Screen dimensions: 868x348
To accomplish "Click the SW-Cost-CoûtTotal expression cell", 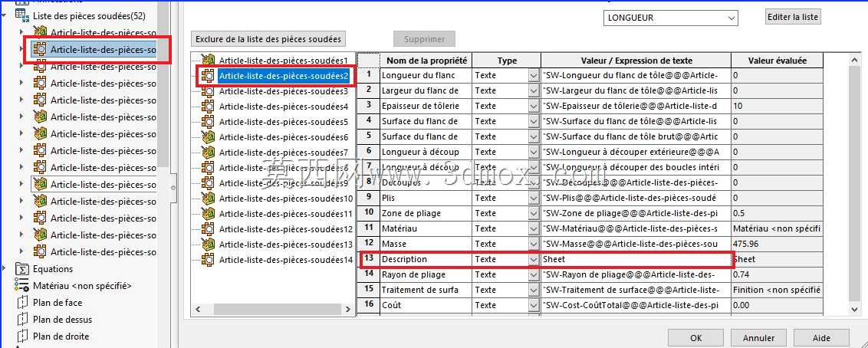I will 636,305.
